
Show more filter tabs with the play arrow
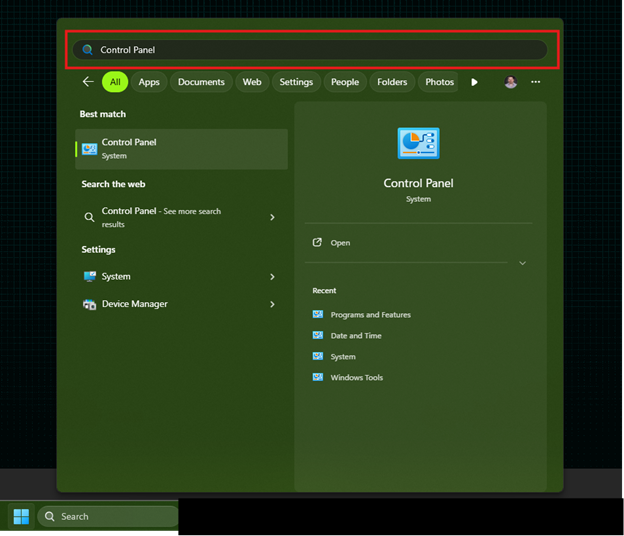(474, 82)
